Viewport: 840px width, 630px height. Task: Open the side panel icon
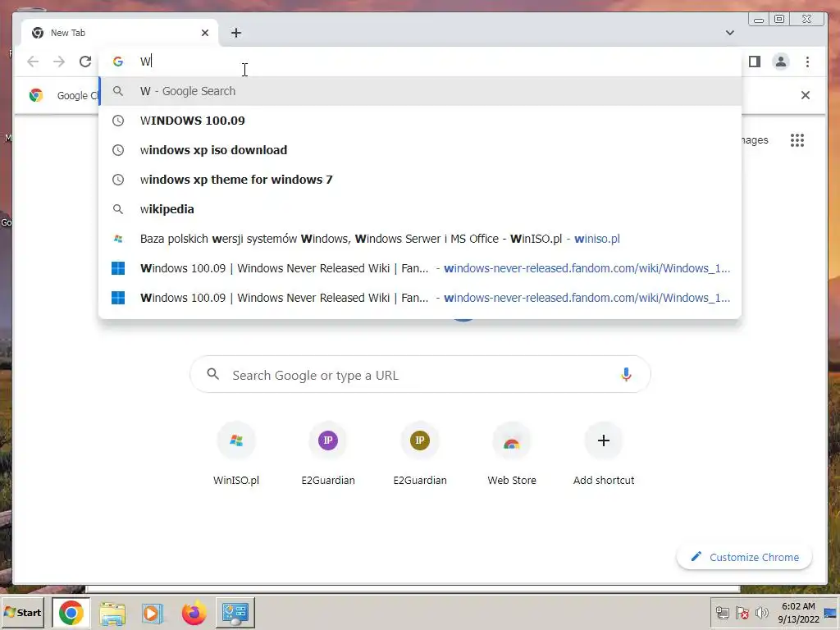755,62
